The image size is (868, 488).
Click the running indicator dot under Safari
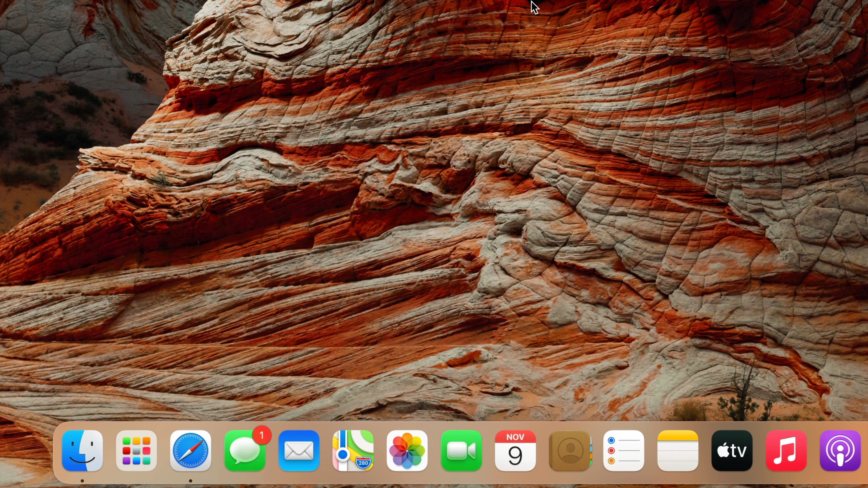tap(190, 481)
